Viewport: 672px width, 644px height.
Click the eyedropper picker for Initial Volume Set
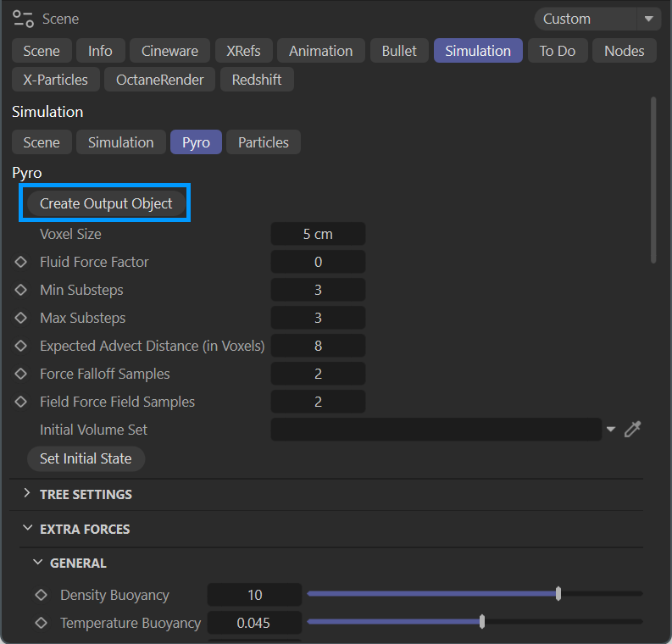[632, 430]
